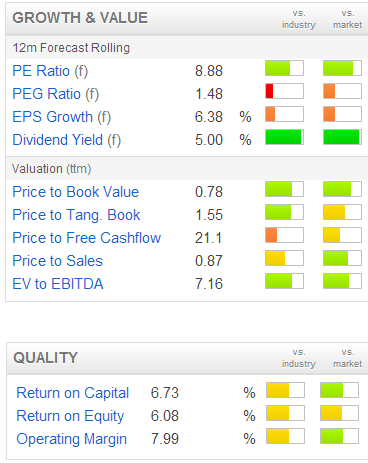Click the QUALITY section header
Image resolution: width=368 pixels, height=463 pixels.
click(x=45, y=358)
